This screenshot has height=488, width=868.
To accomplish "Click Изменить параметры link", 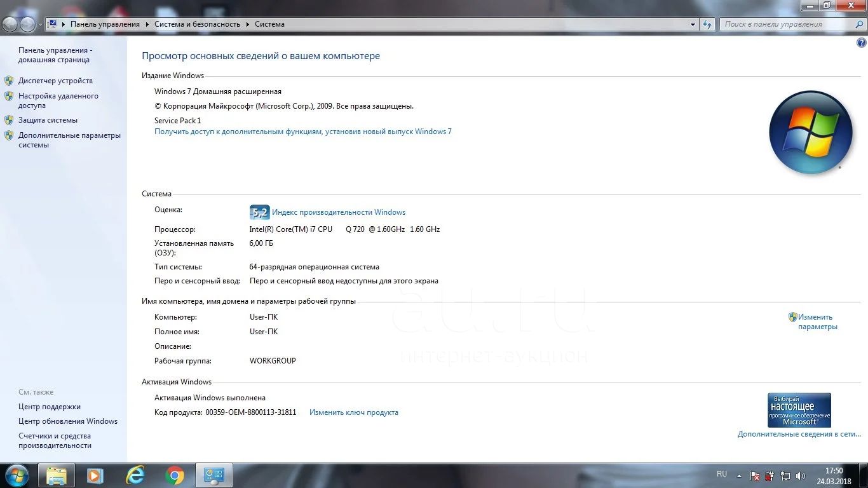I will [818, 322].
